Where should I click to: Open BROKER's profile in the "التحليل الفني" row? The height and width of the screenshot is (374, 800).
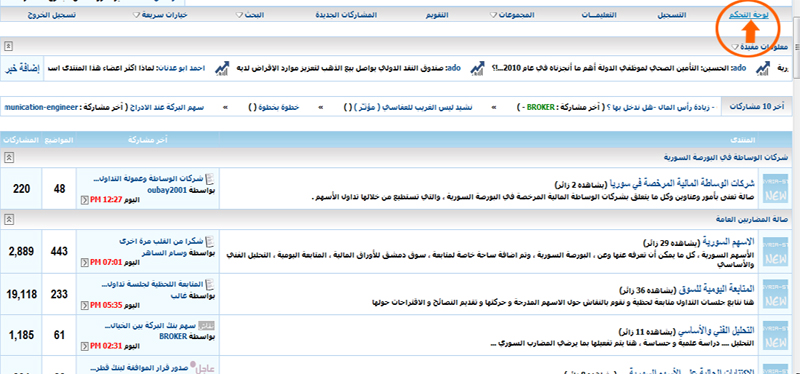[173, 337]
